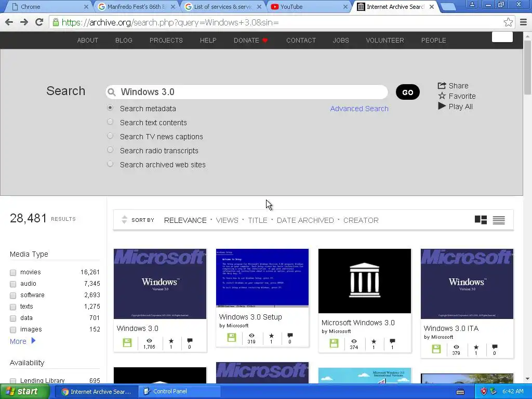Screen dimensions: 532x399
Task: Click the comment bubble on Windows 3.0 ITA
Action: click(x=495, y=347)
